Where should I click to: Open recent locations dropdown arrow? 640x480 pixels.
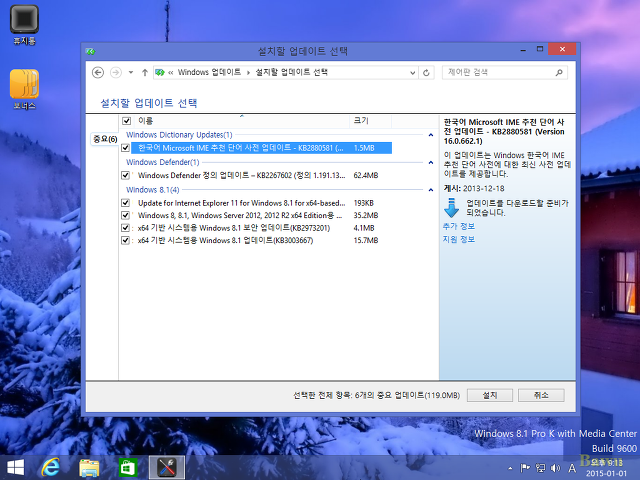(131, 72)
